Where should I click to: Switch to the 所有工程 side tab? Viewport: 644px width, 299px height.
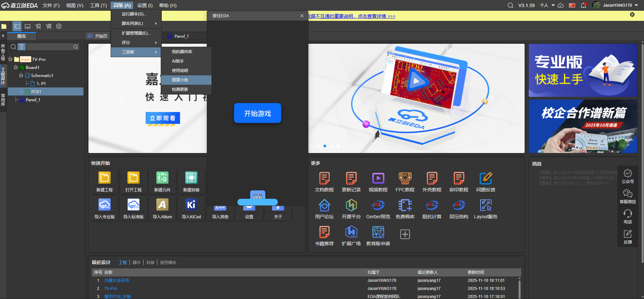pyautogui.click(x=3, y=52)
